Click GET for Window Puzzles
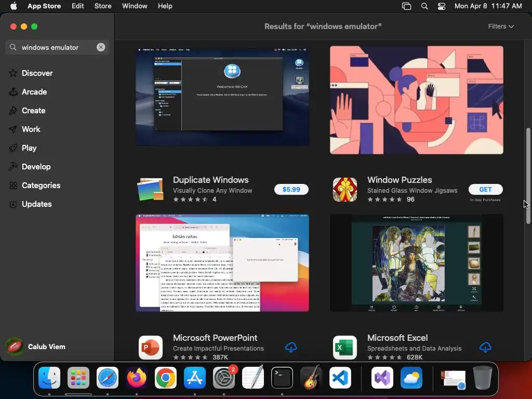532x399 pixels. [486, 189]
